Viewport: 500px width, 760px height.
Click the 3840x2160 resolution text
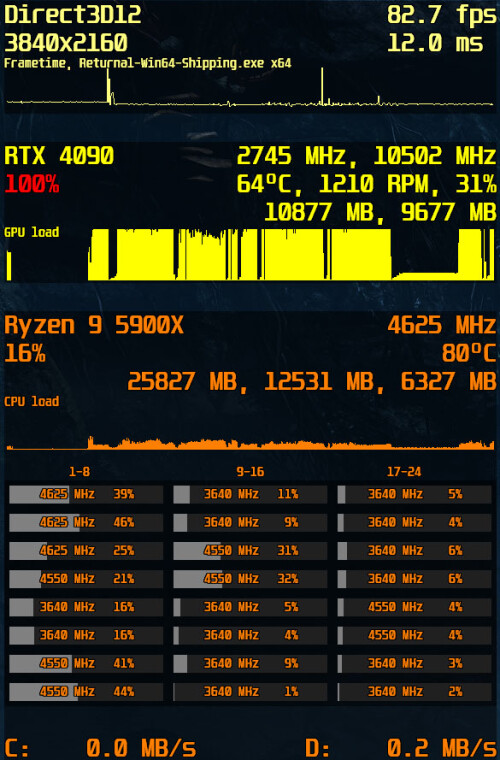tap(66, 43)
